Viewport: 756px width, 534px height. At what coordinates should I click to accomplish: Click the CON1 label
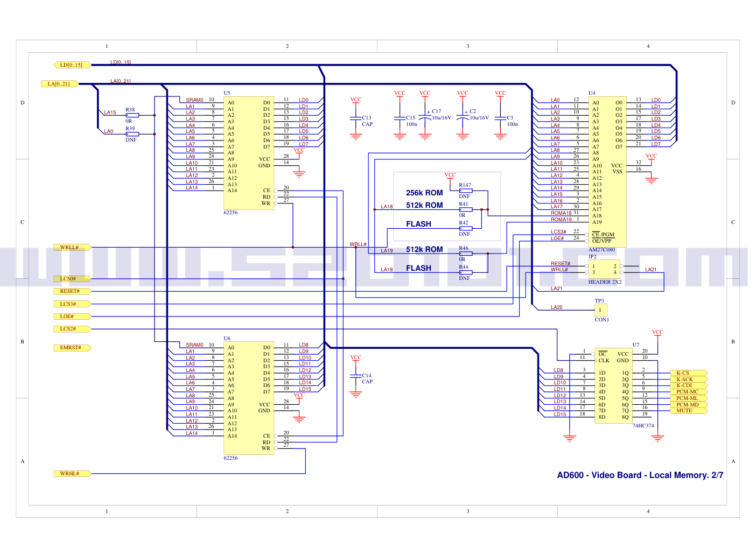click(602, 320)
